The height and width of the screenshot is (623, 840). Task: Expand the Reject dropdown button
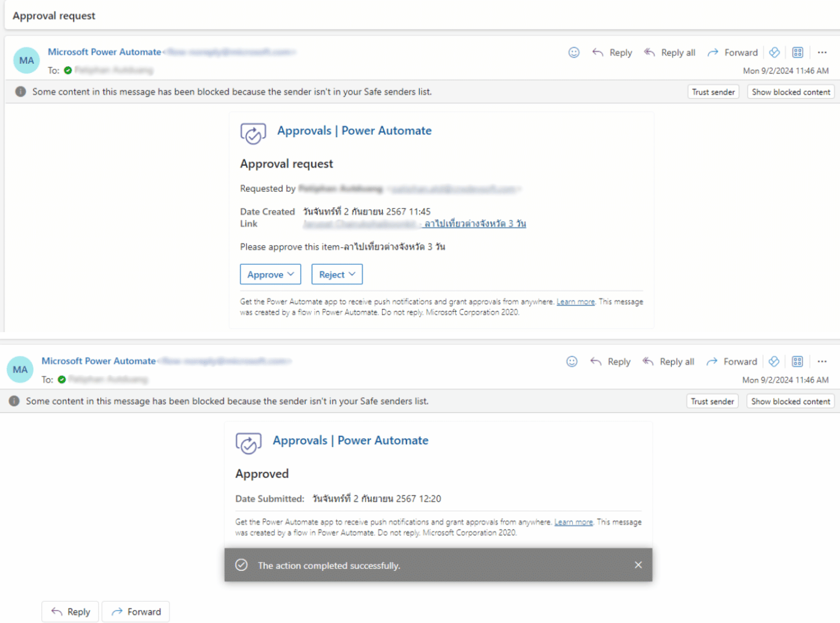coord(337,274)
